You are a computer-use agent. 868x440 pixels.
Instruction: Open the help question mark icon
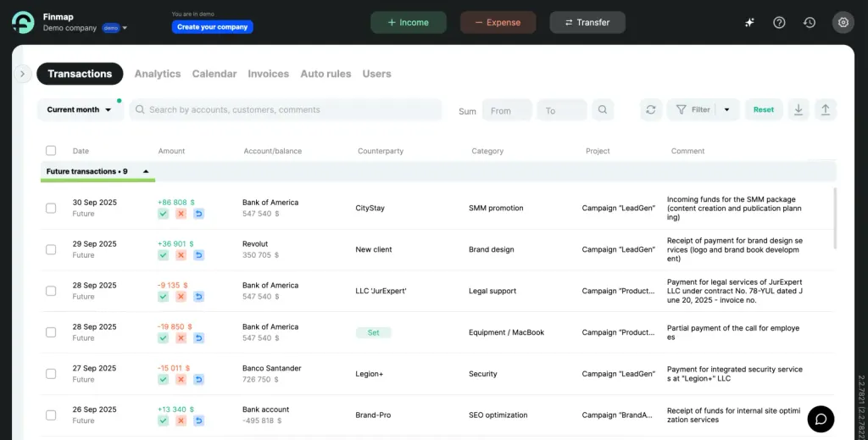779,23
